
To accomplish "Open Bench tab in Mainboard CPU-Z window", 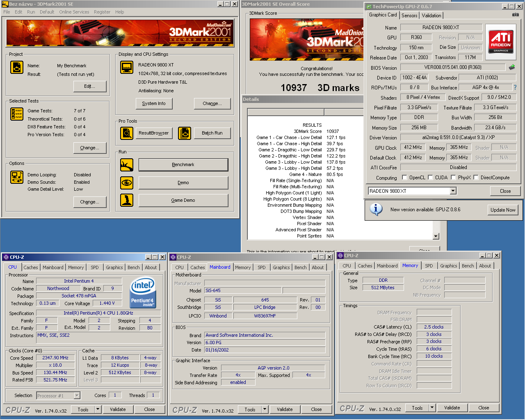I will 301,267.
